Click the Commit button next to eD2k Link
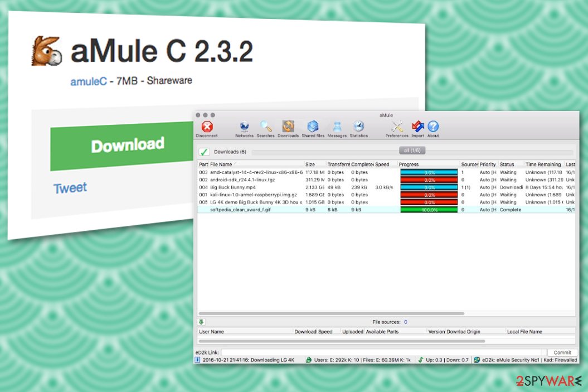 (562, 352)
